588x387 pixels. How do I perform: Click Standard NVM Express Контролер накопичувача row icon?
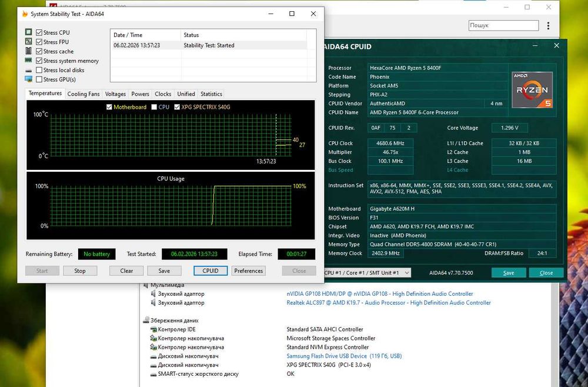(x=153, y=347)
